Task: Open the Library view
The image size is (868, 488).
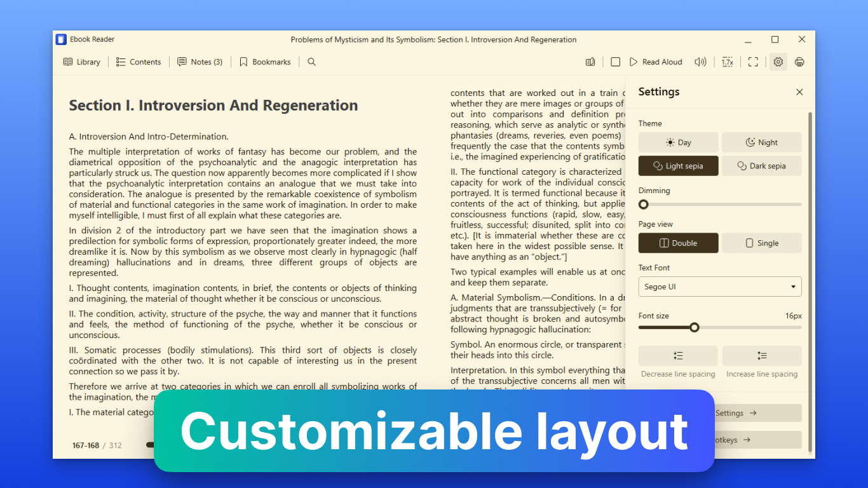Action: (82, 62)
